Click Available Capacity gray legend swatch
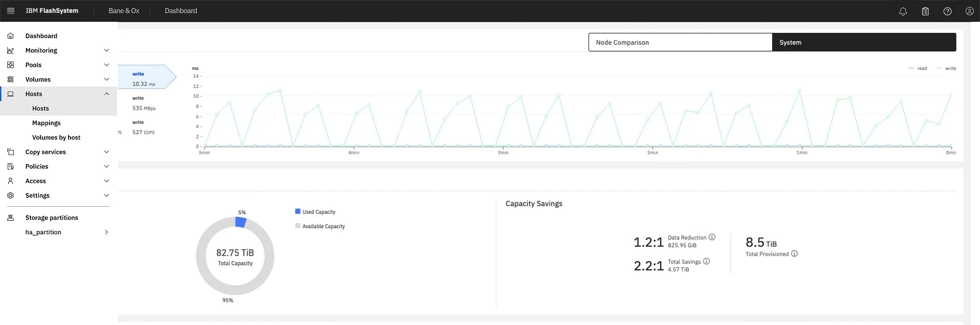980x325 pixels. (x=298, y=226)
